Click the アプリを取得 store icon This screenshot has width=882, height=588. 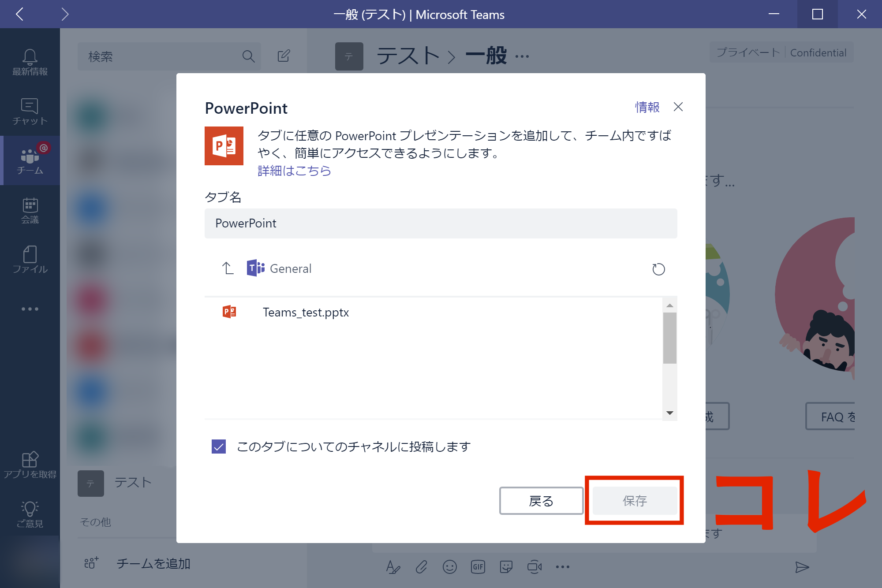[30, 465]
